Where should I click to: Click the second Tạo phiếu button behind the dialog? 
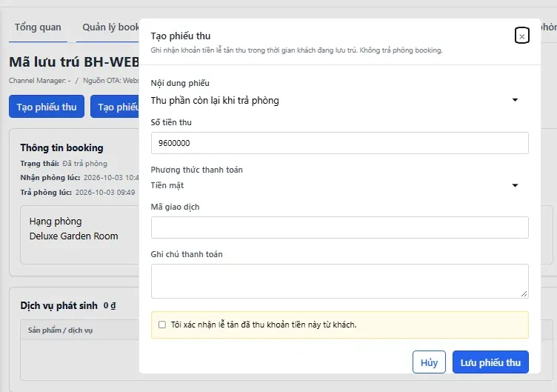[x=115, y=106]
